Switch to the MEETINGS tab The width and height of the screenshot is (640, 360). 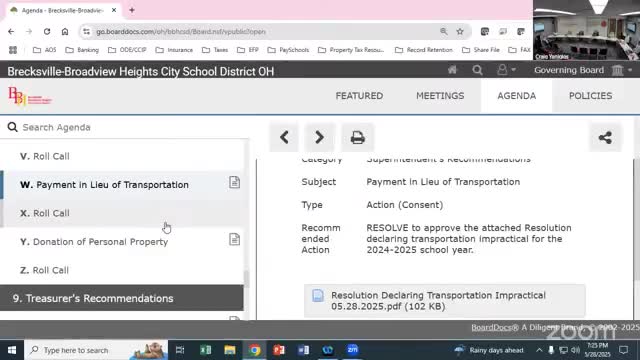(x=440, y=96)
